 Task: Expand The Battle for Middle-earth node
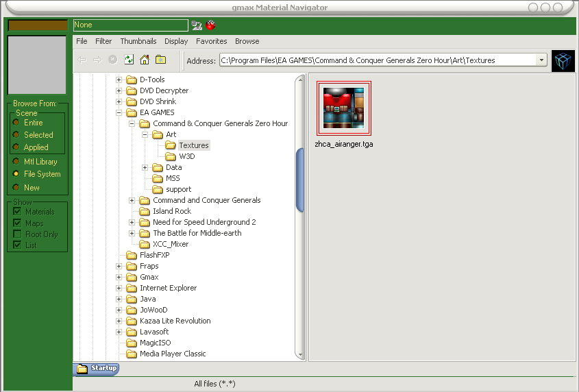click(132, 234)
